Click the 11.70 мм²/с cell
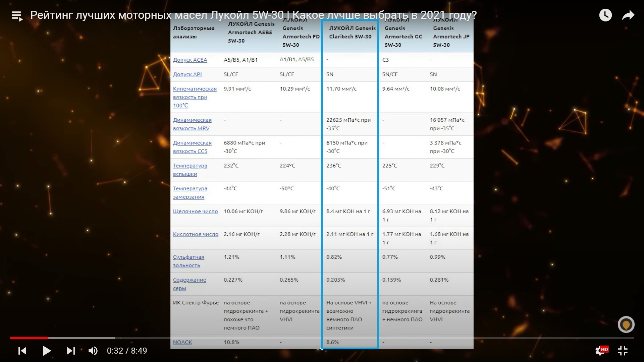Screen dimensions: 644x362 (341, 89)
